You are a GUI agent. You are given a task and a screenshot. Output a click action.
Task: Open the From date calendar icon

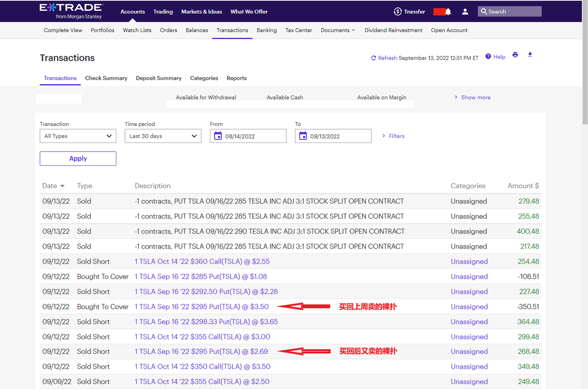pos(218,136)
